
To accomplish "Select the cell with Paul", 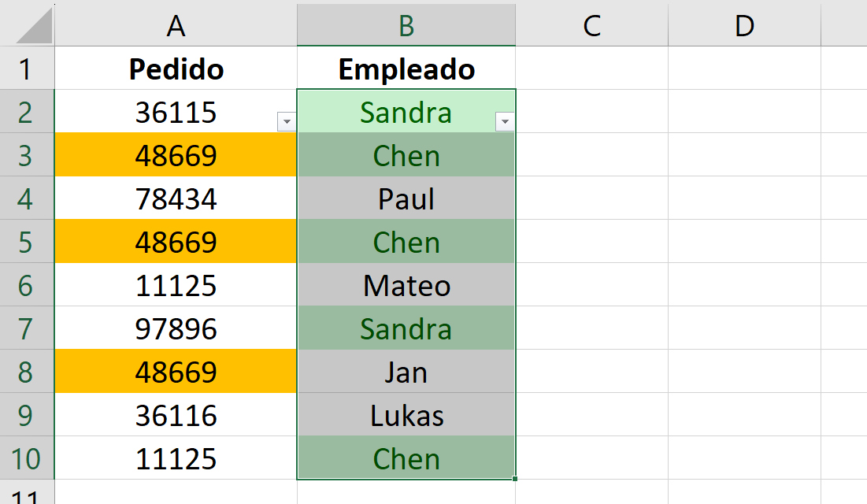I will 406,198.
